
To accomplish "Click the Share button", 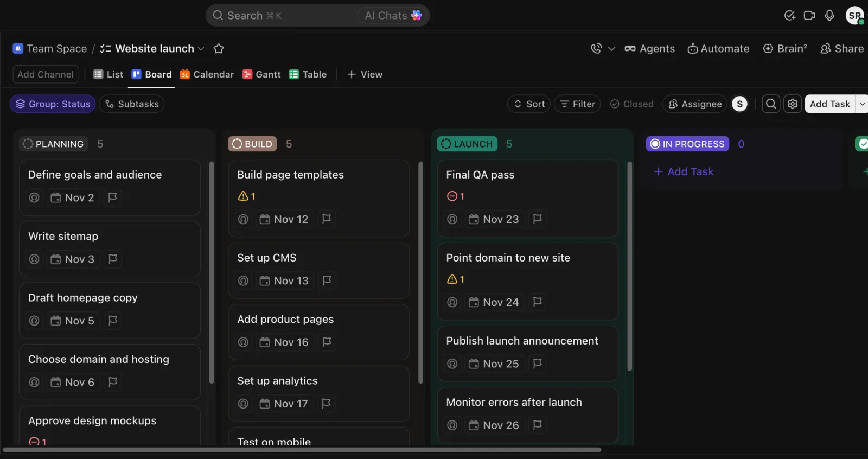I will pos(842,49).
